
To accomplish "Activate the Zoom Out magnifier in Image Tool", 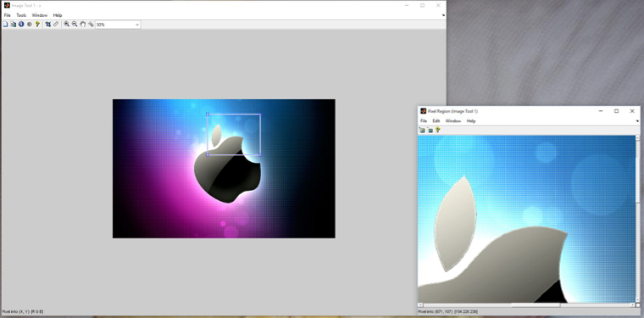I will 75,25.
